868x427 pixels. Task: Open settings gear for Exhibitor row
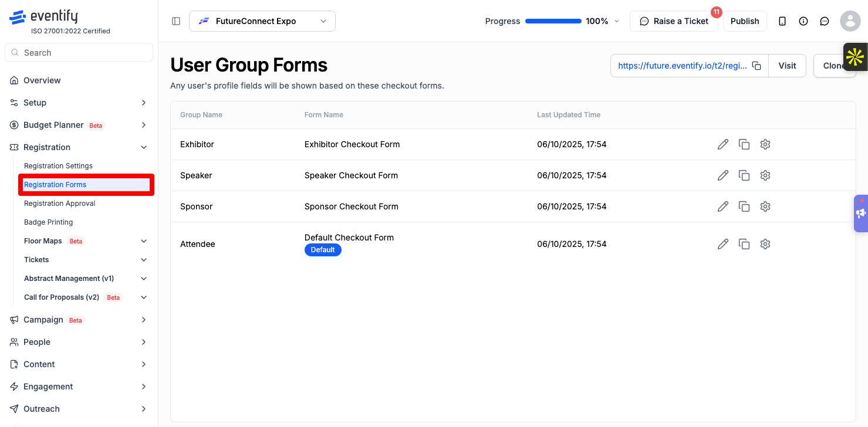[x=765, y=144]
